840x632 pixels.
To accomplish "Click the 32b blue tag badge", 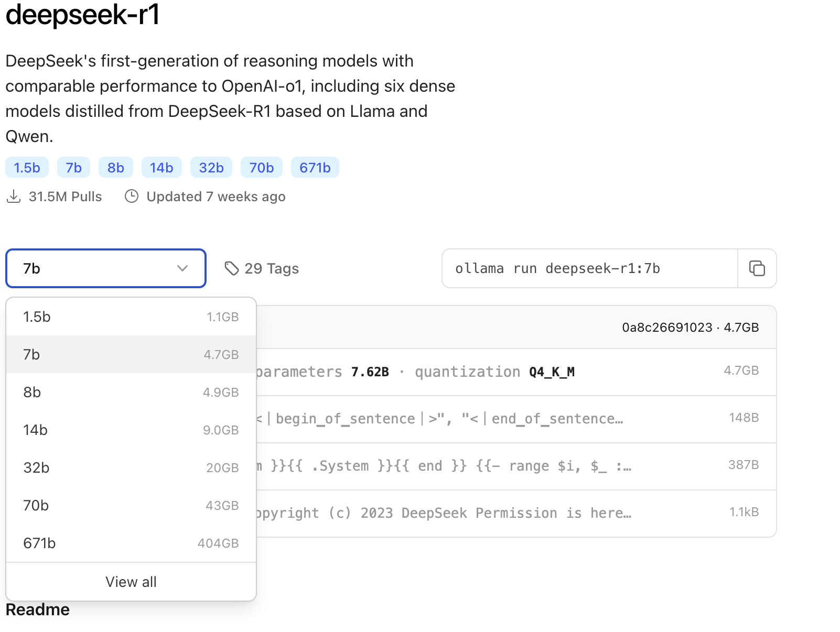I will [x=211, y=168].
